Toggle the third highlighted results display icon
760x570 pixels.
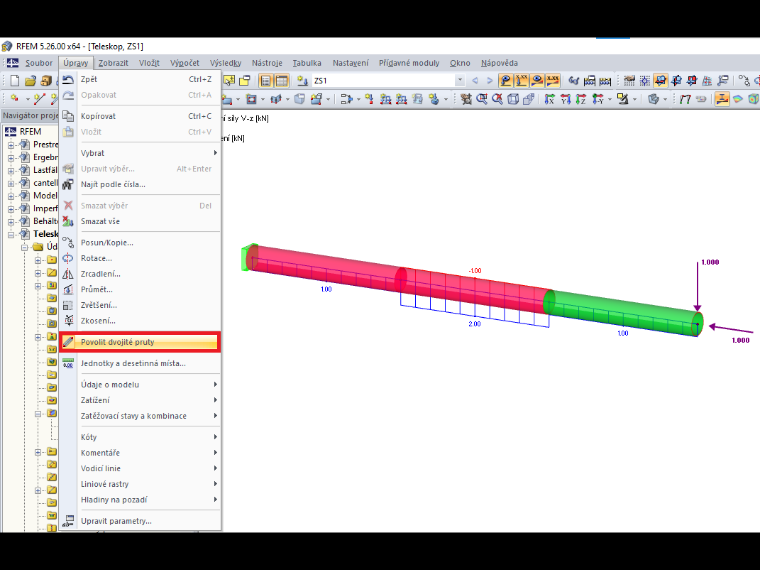537,80
